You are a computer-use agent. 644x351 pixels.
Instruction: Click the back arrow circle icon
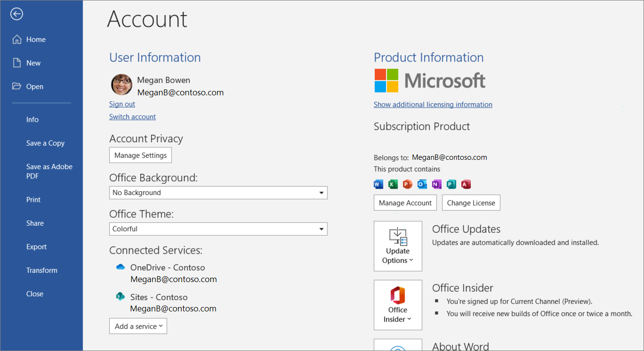click(x=17, y=14)
